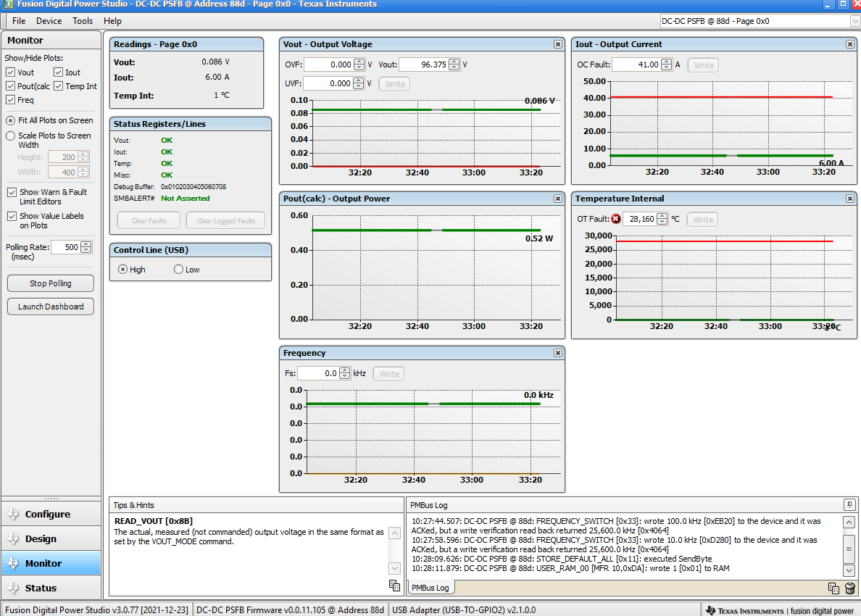The image size is (861, 616).
Task: Close the Pout(calc) Output Power plot
Action: tap(558, 198)
